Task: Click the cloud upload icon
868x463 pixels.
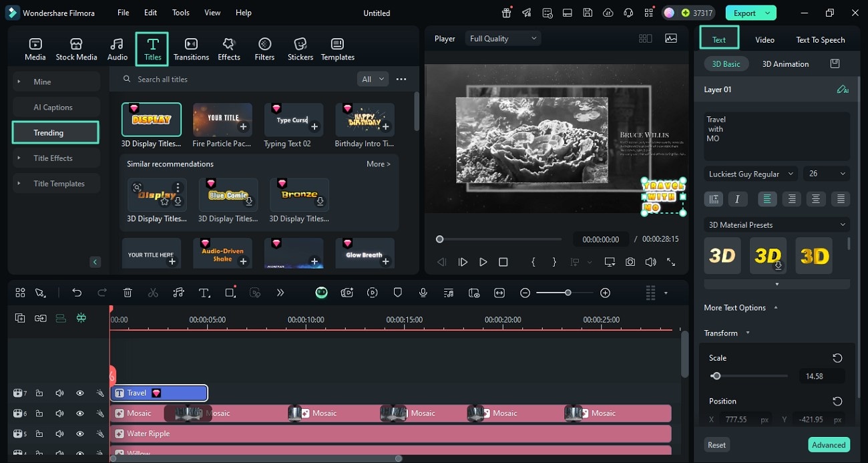Action: [x=608, y=13]
